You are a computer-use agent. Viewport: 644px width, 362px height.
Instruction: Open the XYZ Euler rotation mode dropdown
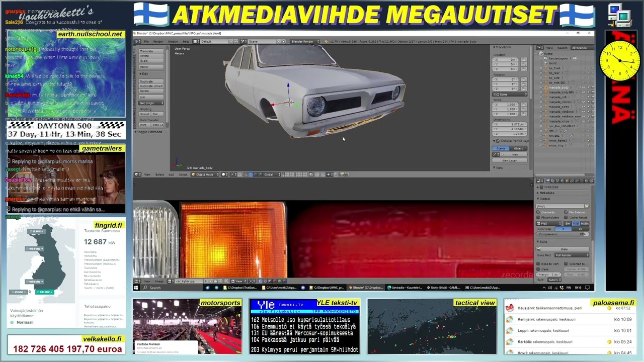(510, 95)
